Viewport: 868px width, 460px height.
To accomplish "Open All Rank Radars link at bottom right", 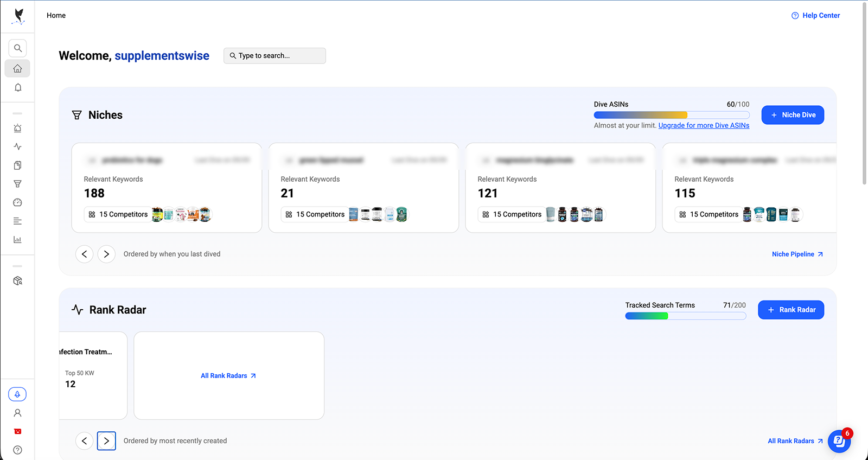I will point(795,441).
